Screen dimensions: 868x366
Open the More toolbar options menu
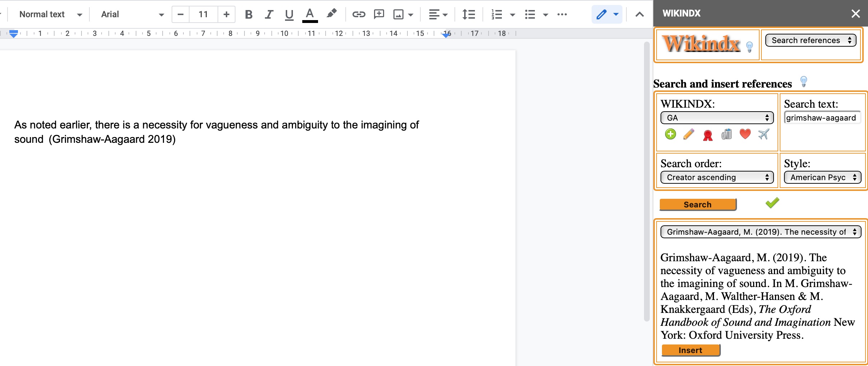[562, 14]
